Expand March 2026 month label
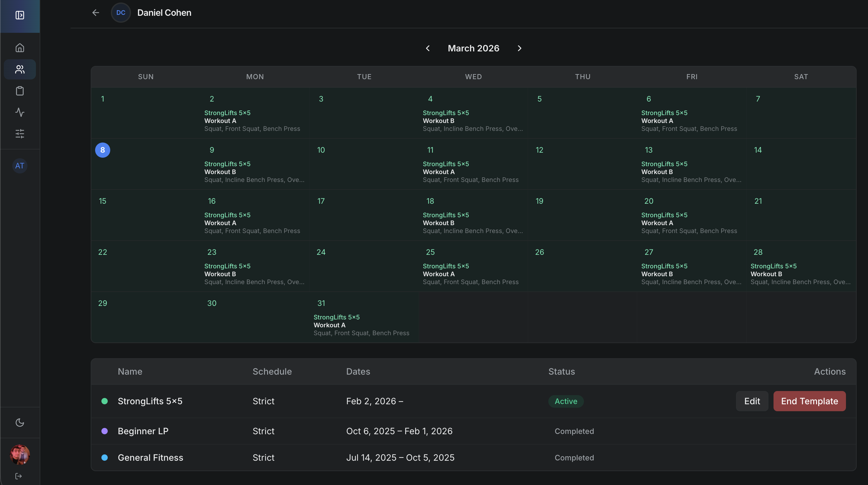Screen dimensions: 868x485 point(473,48)
